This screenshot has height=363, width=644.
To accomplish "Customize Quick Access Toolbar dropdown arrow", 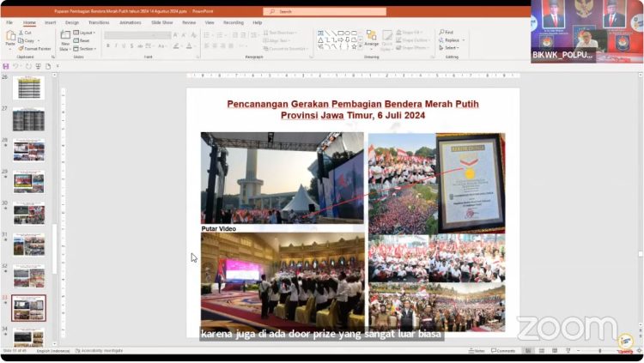I will coord(58,66).
